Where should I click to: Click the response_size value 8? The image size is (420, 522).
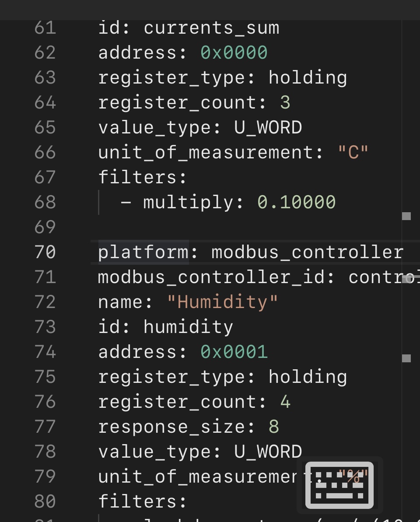(274, 427)
